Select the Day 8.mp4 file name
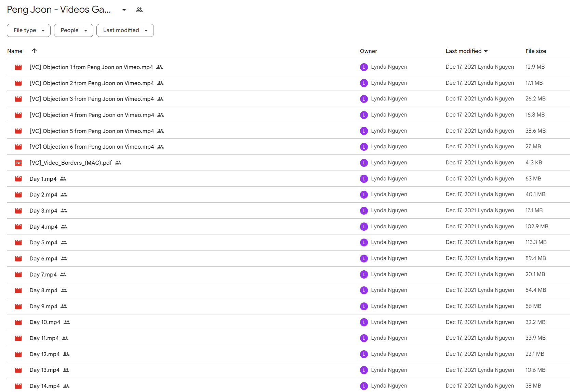570x392 pixels. tap(43, 290)
